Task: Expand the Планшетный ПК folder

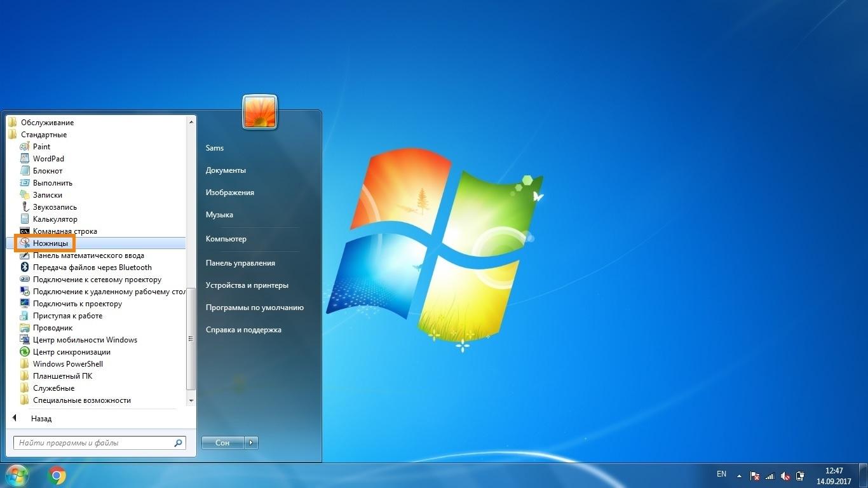Action: (62, 376)
